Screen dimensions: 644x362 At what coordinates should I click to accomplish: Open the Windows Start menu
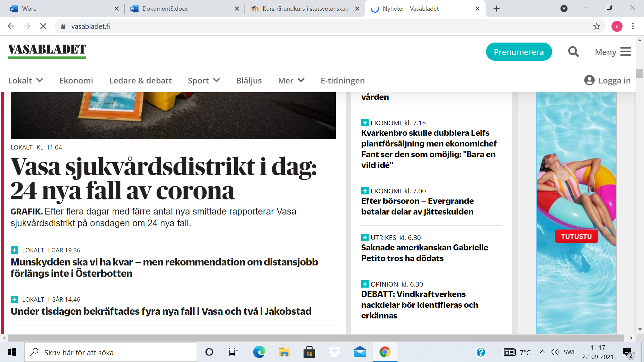[x=12, y=352]
